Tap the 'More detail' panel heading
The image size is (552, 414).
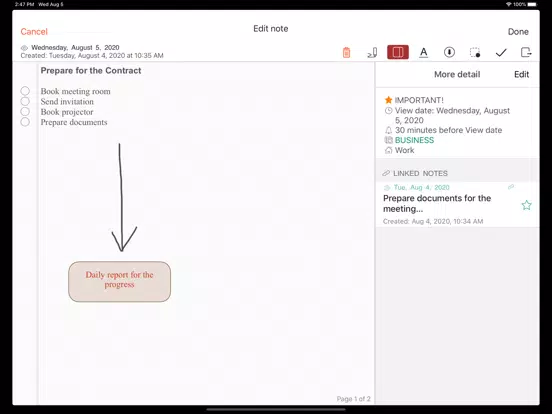457,74
